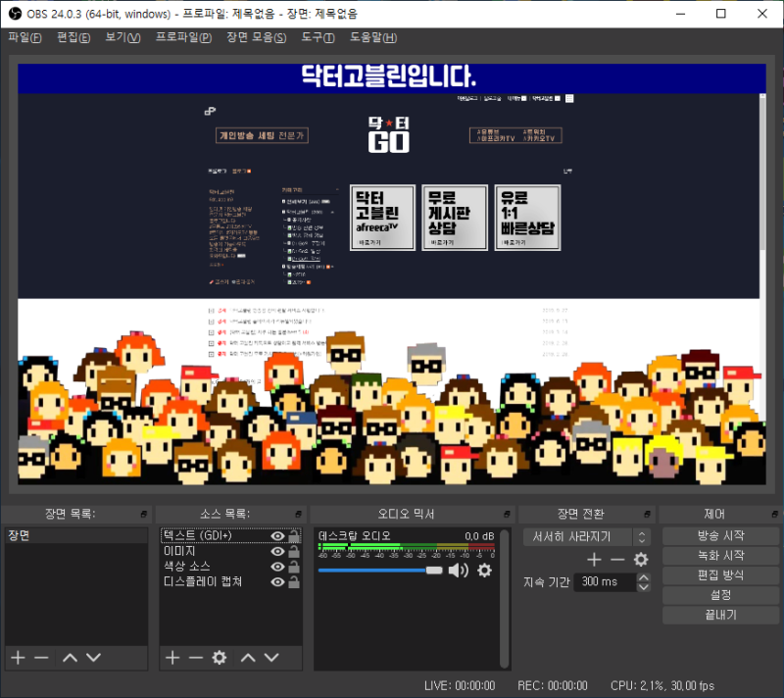784x698 pixels.
Task: Open the 도움말(H) menu
Action: click(373, 37)
